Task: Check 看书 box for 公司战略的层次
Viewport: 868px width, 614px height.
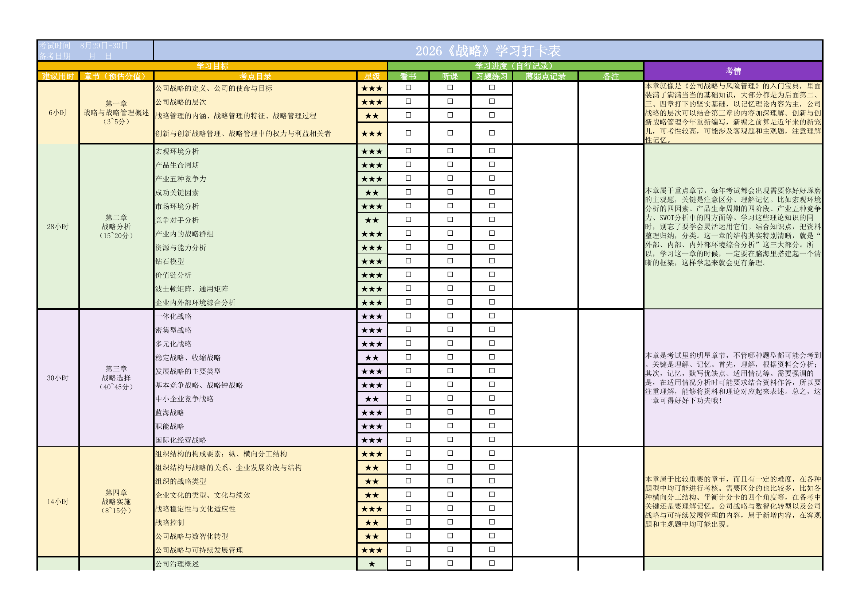Action: click(x=408, y=101)
